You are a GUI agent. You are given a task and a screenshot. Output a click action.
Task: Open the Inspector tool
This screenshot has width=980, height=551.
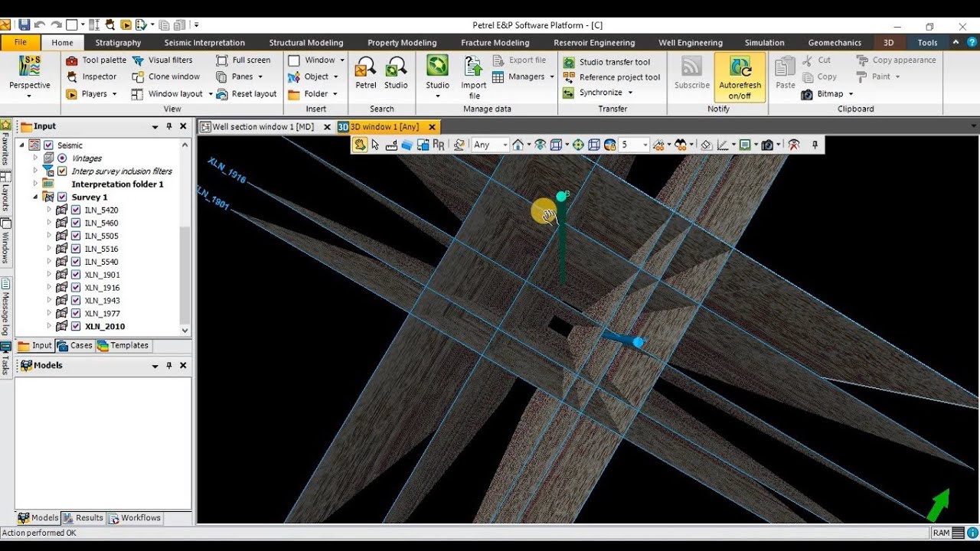click(x=92, y=77)
